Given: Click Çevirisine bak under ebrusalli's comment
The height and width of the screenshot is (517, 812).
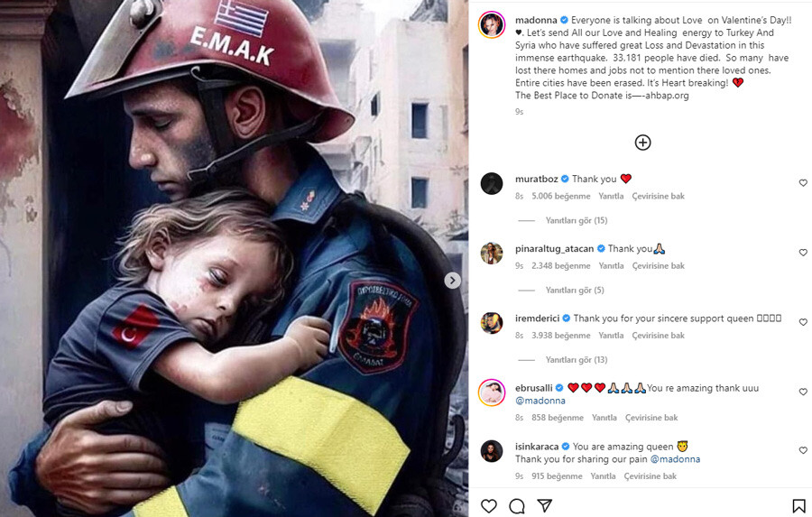Looking at the screenshot, I should point(651,417).
